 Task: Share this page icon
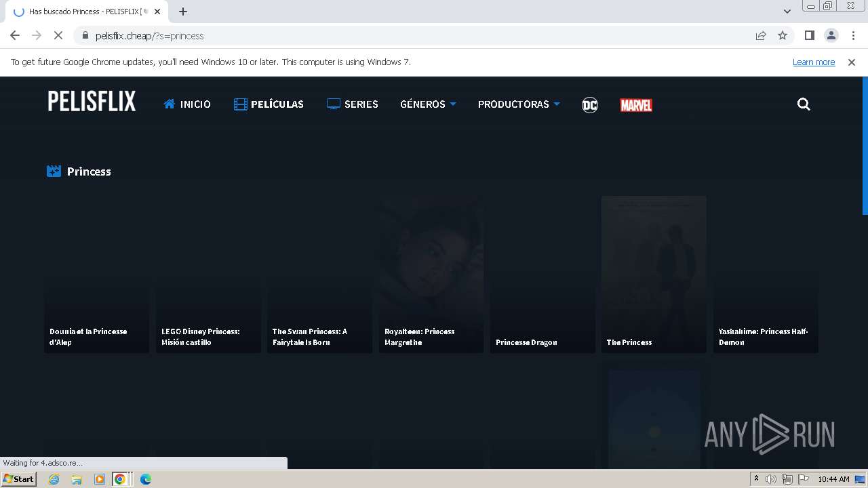point(761,35)
